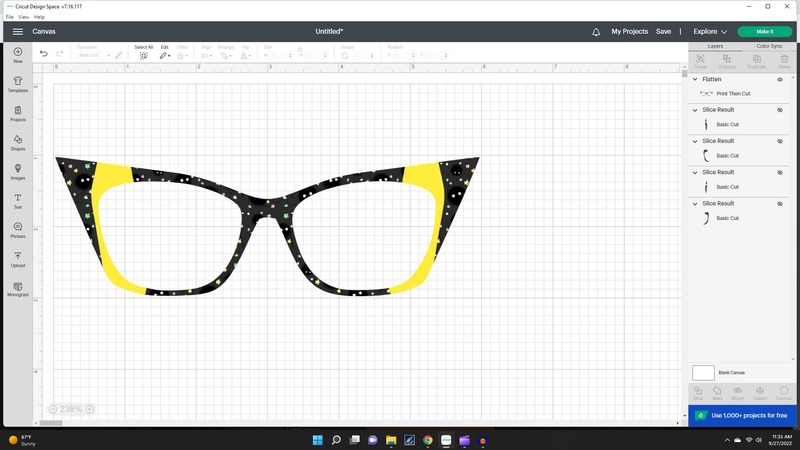Toggle the size aspect ratio lock
Viewport: 800px width, 450px height.
(x=300, y=49)
